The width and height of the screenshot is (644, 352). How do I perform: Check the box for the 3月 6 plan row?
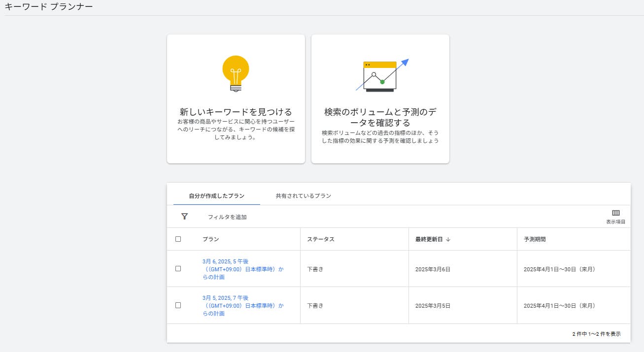coord(178,269)
